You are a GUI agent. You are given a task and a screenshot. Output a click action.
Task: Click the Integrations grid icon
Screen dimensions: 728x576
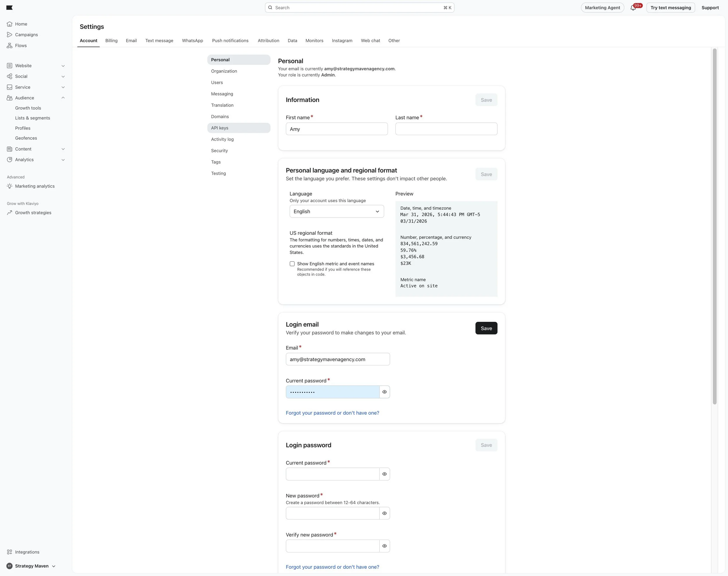(9, 552)
